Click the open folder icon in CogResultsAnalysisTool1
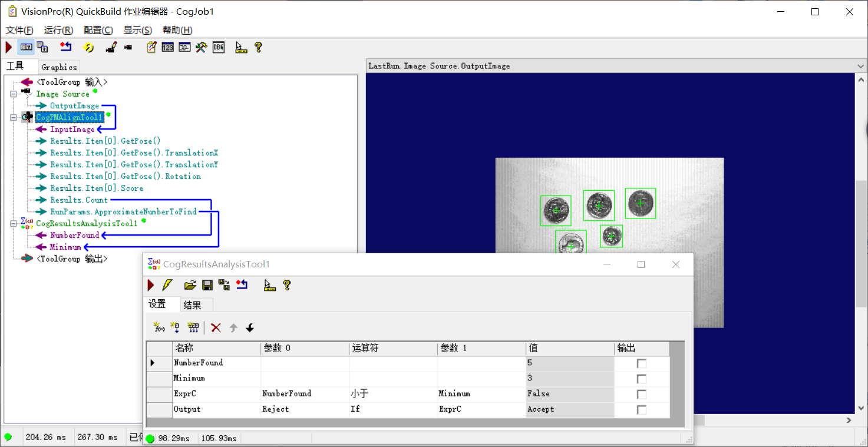The image size is (868, 447). [190, 286]
